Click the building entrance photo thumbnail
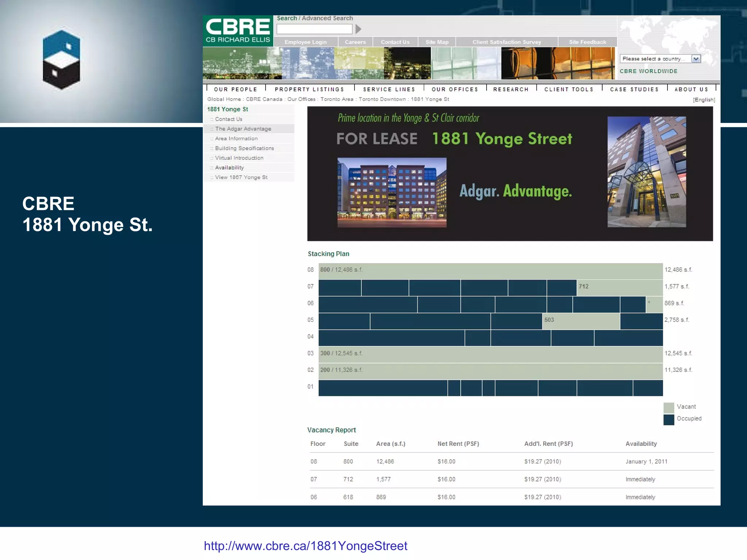This screenshot has width=747, height=560. 646,172
